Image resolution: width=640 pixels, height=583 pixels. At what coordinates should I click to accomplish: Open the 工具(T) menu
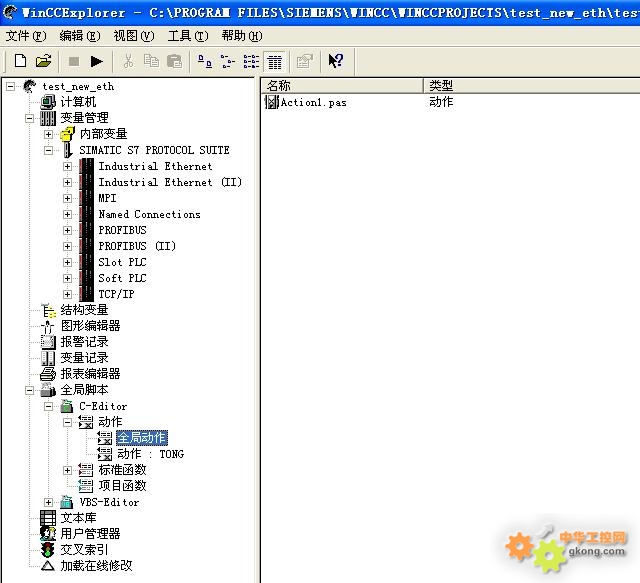[188, 36]
